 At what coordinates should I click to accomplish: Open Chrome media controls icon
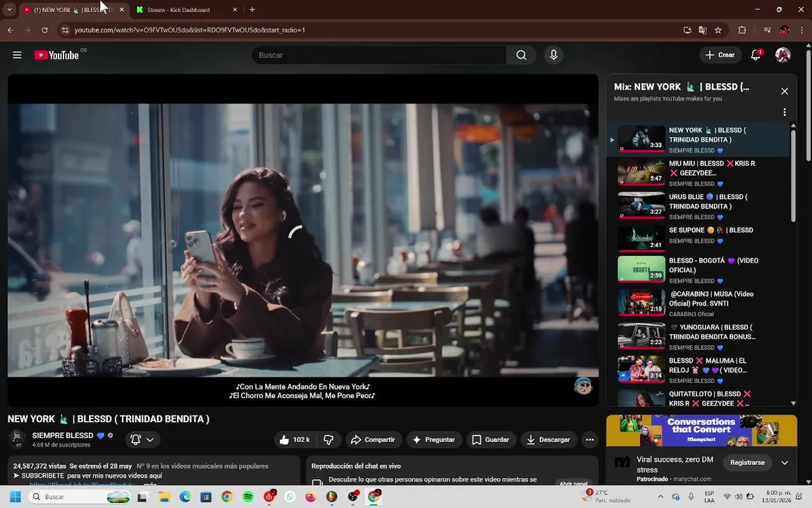(x=768, y=30)
